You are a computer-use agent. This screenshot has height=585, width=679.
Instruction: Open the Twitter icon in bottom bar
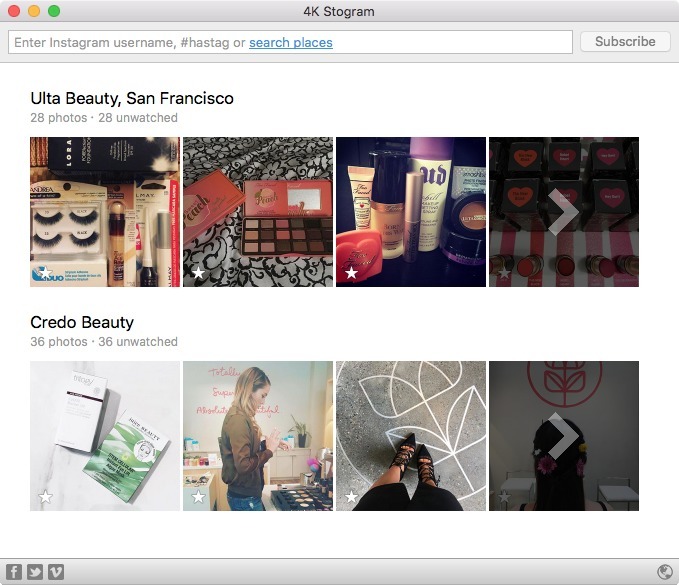(x=35, y=572)
